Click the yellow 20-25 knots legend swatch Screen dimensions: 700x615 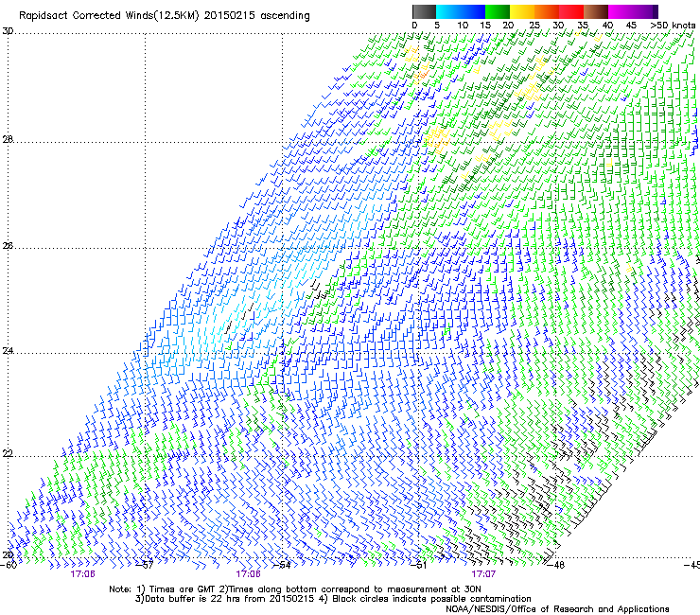tap(522, 11)
